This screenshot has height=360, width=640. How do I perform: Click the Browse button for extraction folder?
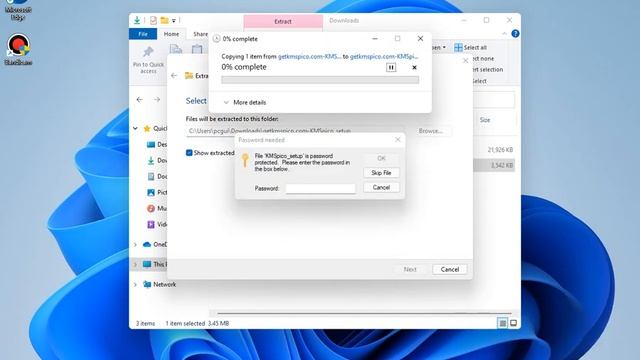[x=431, y=131]
